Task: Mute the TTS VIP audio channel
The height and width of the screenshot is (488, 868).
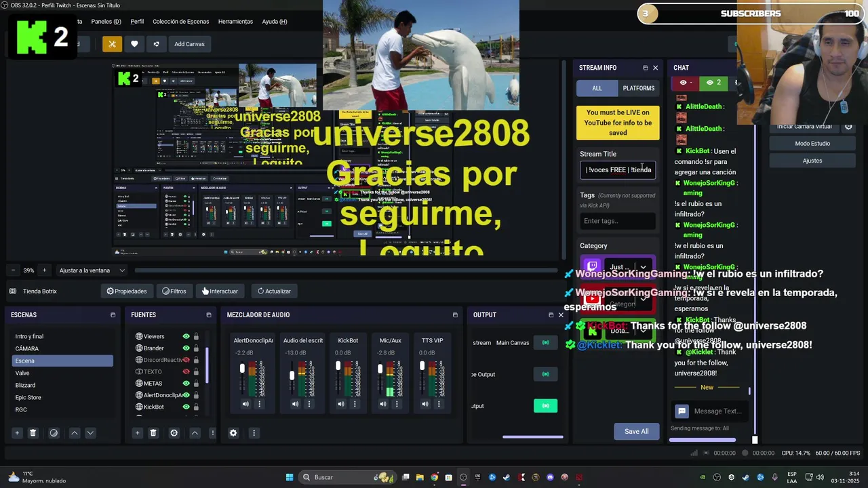Action: pos(425,404)
